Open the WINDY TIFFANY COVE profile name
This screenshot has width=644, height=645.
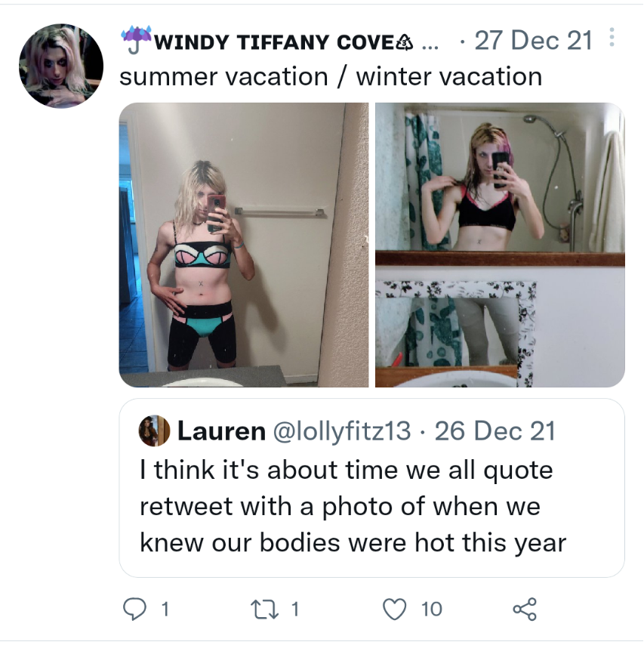click(274, 42)
